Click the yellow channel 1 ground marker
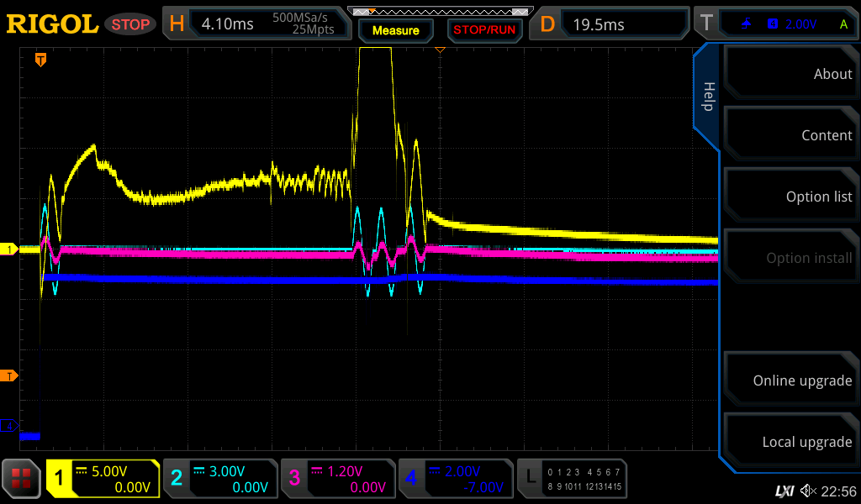The image size is (861, 504). 9,249
